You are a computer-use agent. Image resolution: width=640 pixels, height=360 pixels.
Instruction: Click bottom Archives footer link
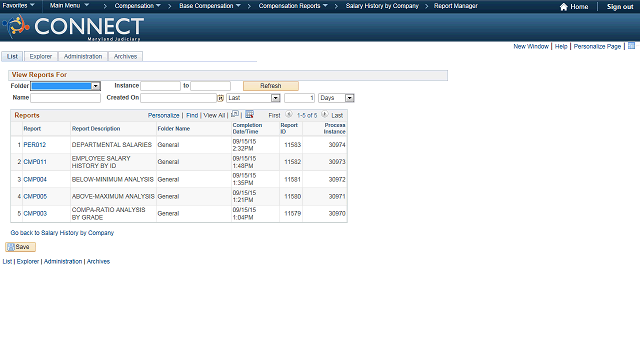click(98, 262)
